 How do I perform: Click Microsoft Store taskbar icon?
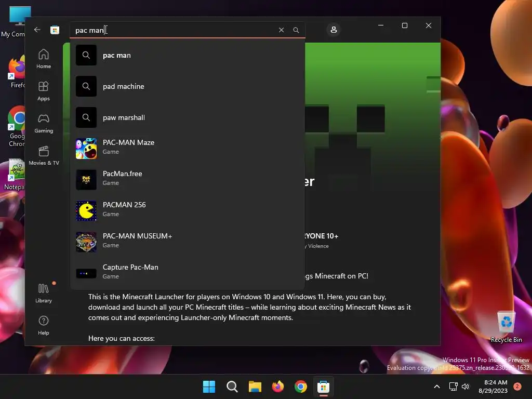[x=323, y=387]
